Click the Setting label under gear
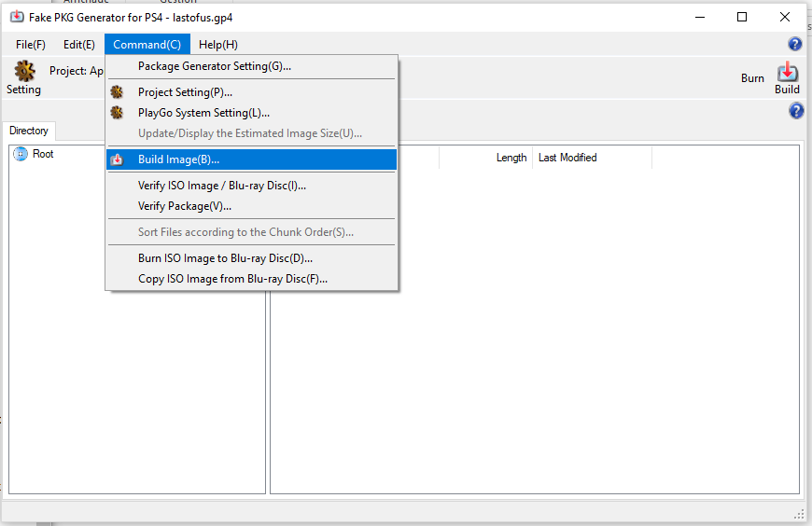Screen dimensions: 812x526 click(23, 90)
